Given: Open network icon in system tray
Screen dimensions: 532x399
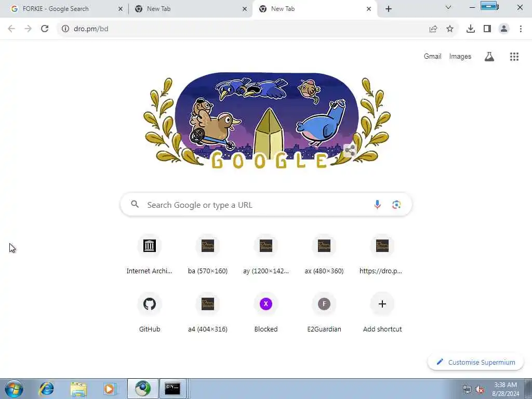Looking at the screenshot, I should click(x=467, y=390).
